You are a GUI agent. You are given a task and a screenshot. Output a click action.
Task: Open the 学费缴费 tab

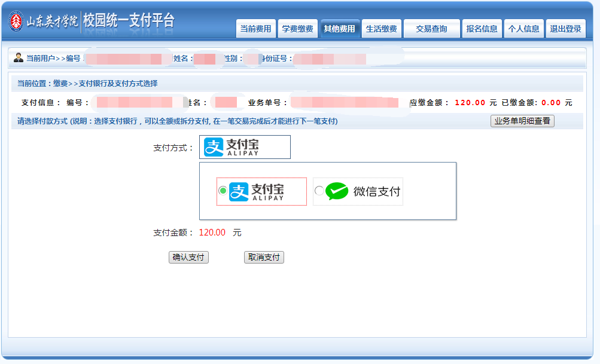click(297, 29)
